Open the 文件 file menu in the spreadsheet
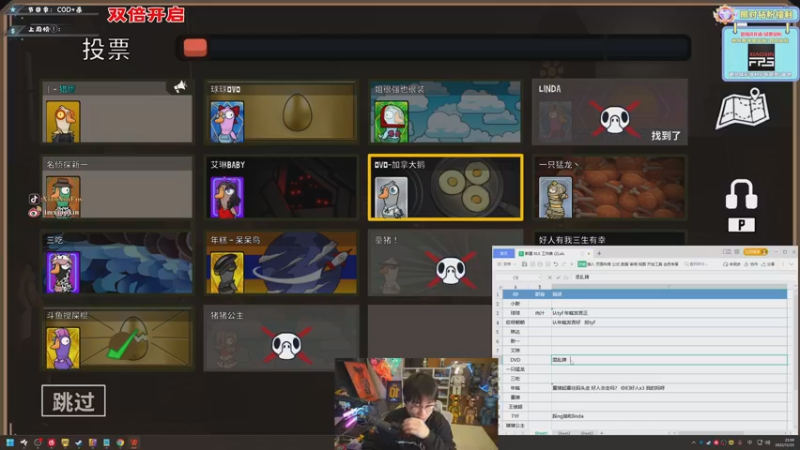 [506, 264]
